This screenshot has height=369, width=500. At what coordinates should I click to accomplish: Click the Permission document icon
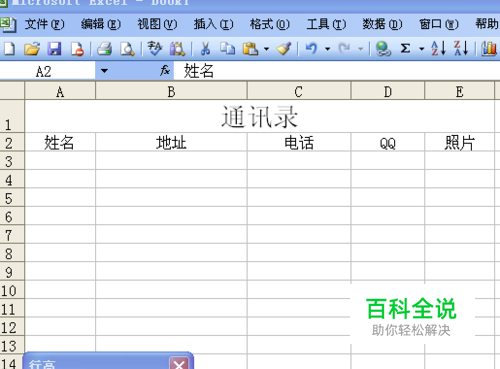(x=77, y=49)
